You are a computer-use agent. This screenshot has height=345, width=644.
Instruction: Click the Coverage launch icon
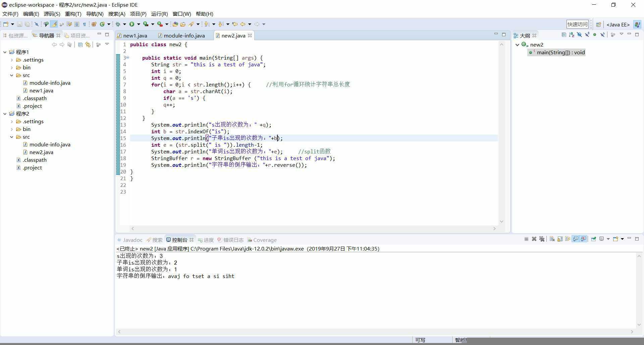[146, 24]
